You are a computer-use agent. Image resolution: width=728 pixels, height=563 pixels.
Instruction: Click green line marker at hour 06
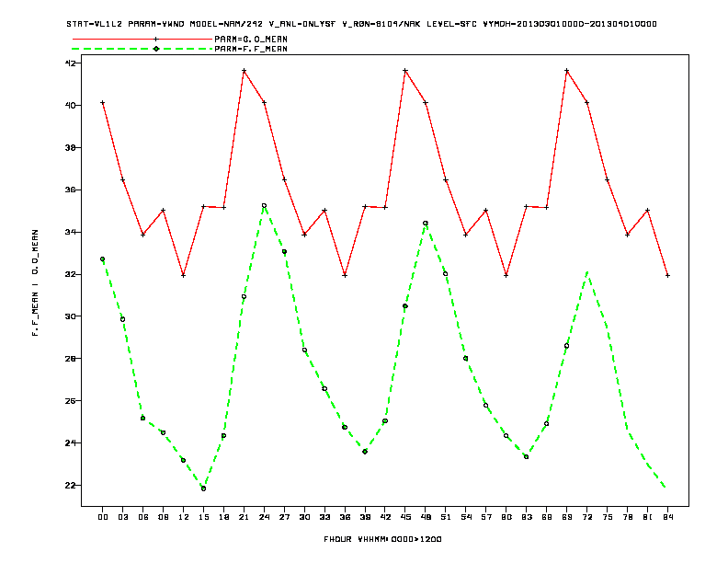(143, 418)
